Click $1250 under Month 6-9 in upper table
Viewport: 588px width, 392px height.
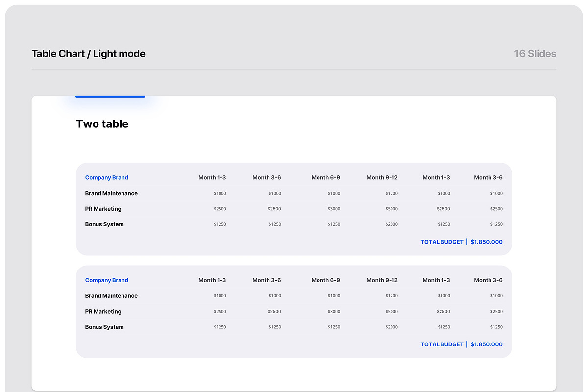(x=334, y=224)
